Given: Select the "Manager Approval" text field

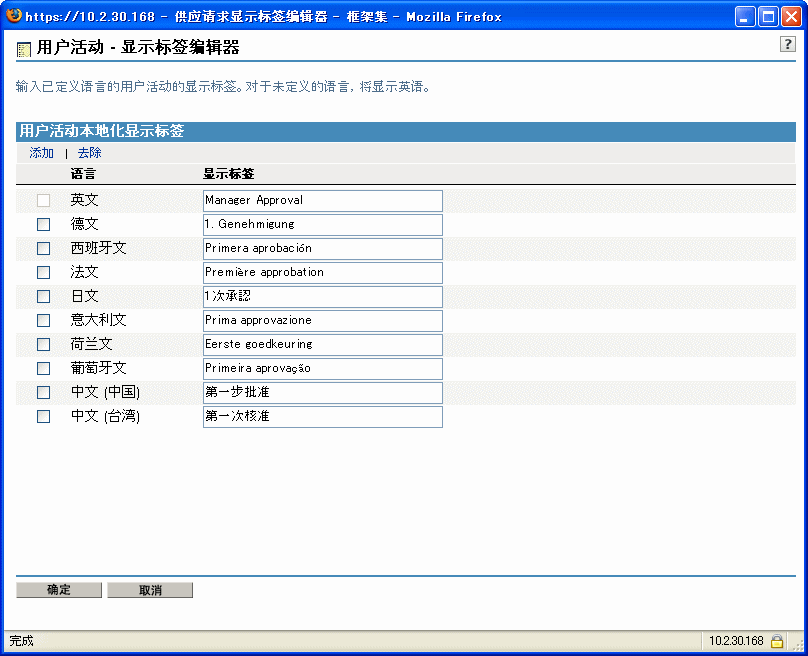Looking at the screenshot, I should click(x=322, y=200).
